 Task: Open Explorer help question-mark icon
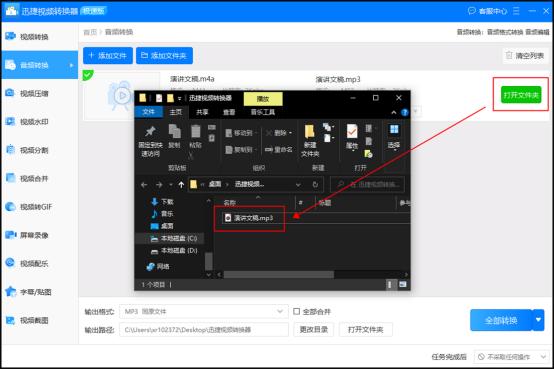tap(405, 112)
